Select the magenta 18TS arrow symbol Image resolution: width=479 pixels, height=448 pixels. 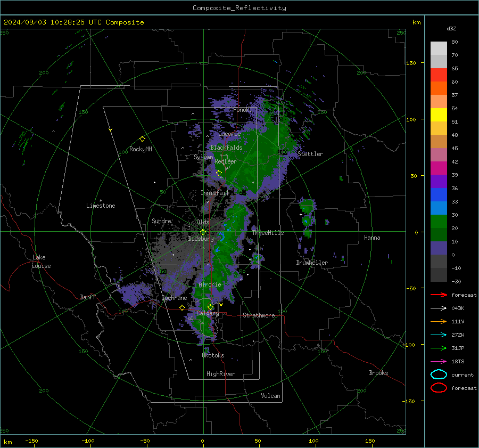439,362
